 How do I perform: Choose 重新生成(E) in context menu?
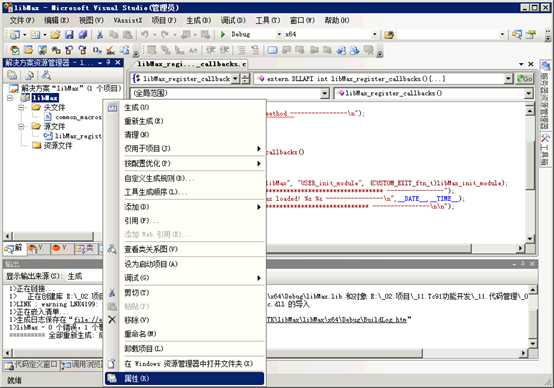184,121
